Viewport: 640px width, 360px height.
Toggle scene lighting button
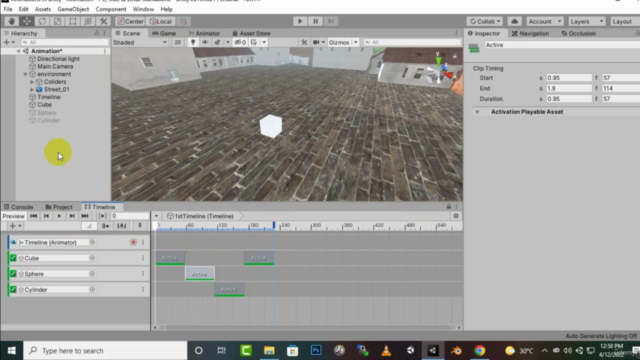193,42
